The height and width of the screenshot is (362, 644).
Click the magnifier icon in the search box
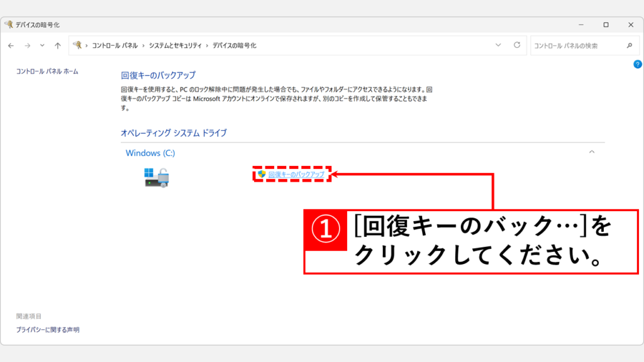pyautogui.click(x=629, y=45)
